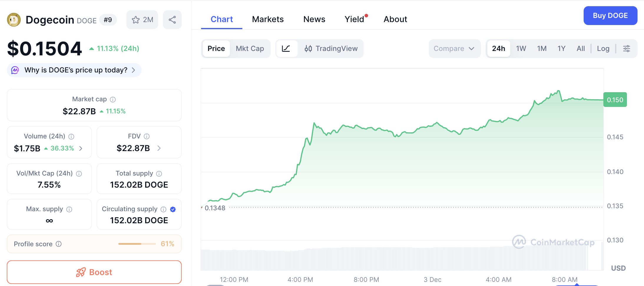Expand FDV details with its chevron
Screen dimensions: 644x286
point(159,148)
